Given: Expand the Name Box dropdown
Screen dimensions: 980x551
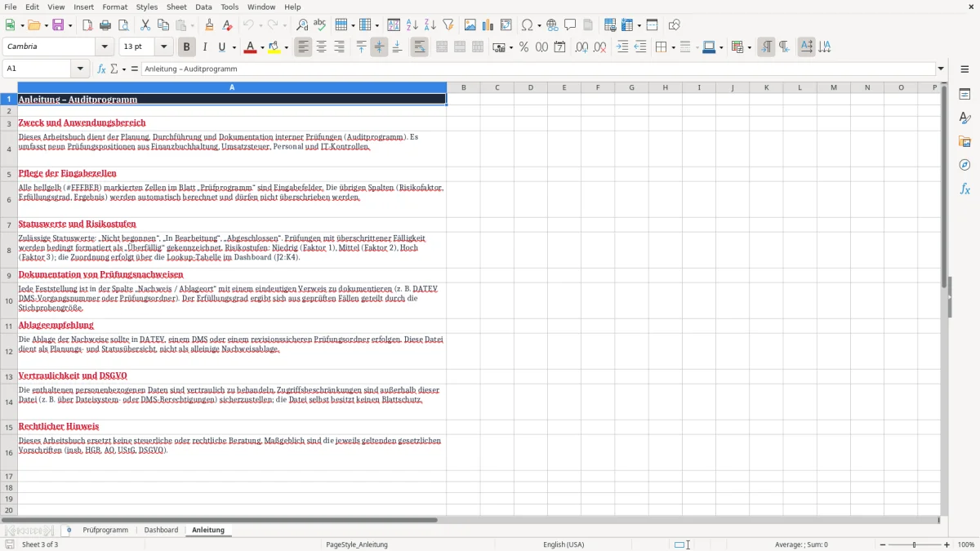Looking at the screenshot, I should (x=81, y=69).
